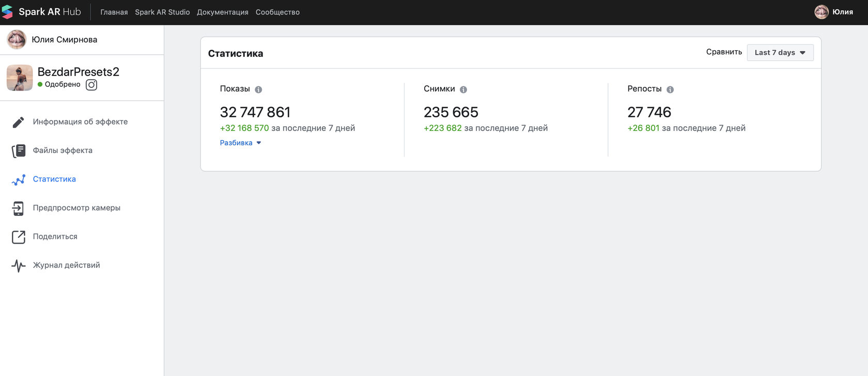Click the Файлы эффекта files icon
Image resolution: width=868 pixels, height=376 pixels.
[18, 151]
